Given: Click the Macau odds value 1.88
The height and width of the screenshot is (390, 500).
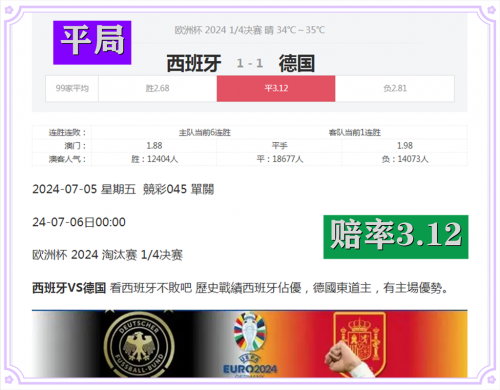Looking at the screenshot, I should [x=154, y=146].
